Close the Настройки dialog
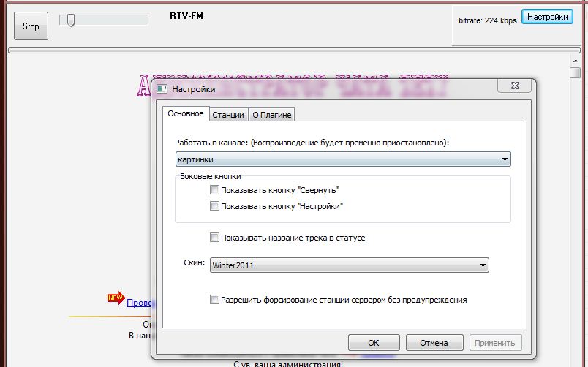Viewport: 588px width, 367px height. (x=514, y=87)
